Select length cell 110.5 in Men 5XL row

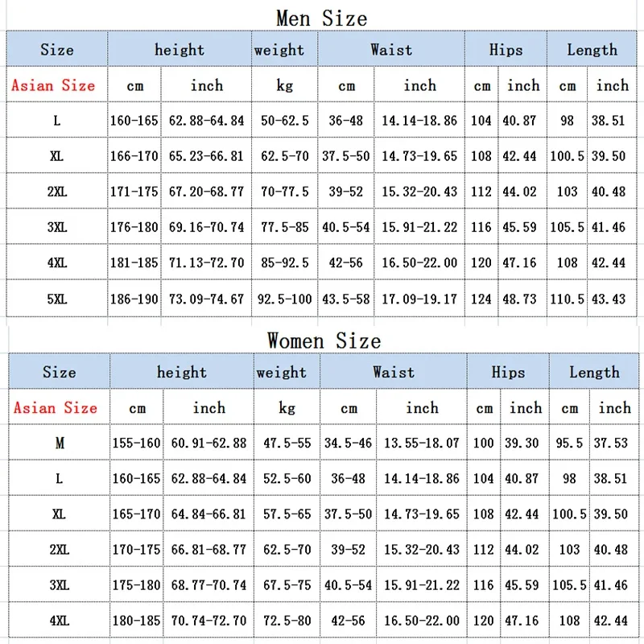tap(567, 299)
